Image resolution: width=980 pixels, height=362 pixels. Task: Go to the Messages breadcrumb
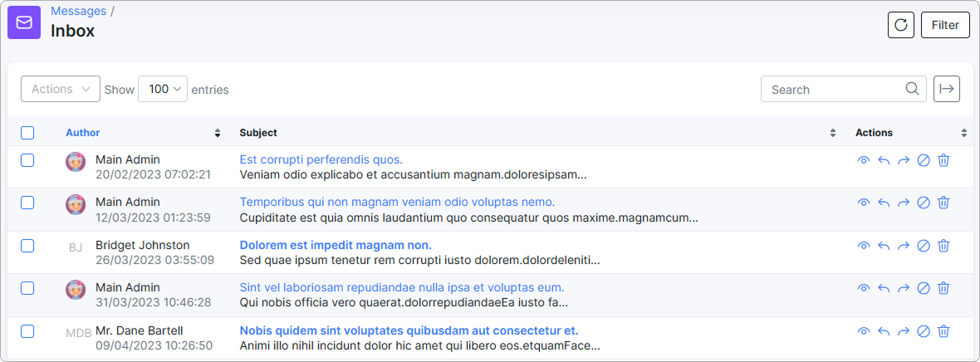pos(79,11)
